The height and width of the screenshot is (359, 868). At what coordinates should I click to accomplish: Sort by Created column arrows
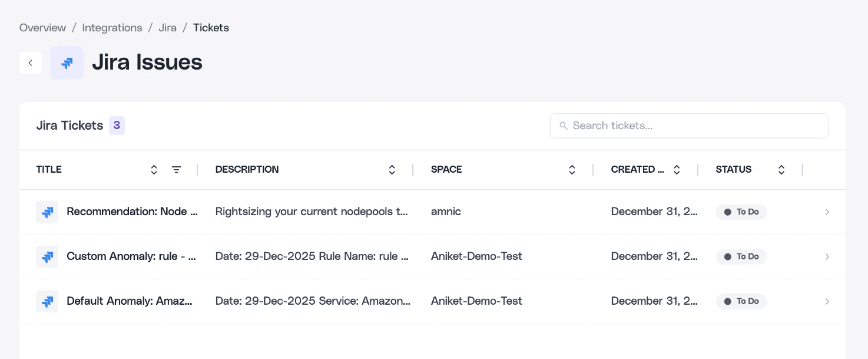click(x=677, y=170)
